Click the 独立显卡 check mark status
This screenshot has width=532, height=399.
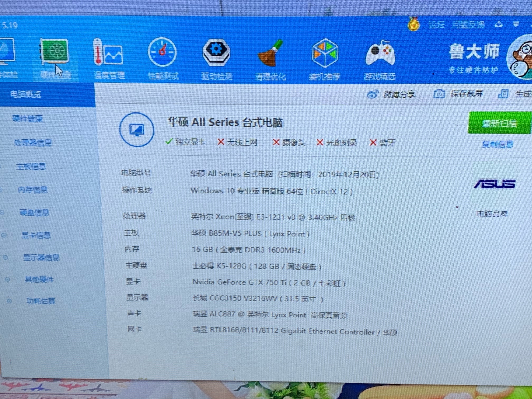[185, 142]
